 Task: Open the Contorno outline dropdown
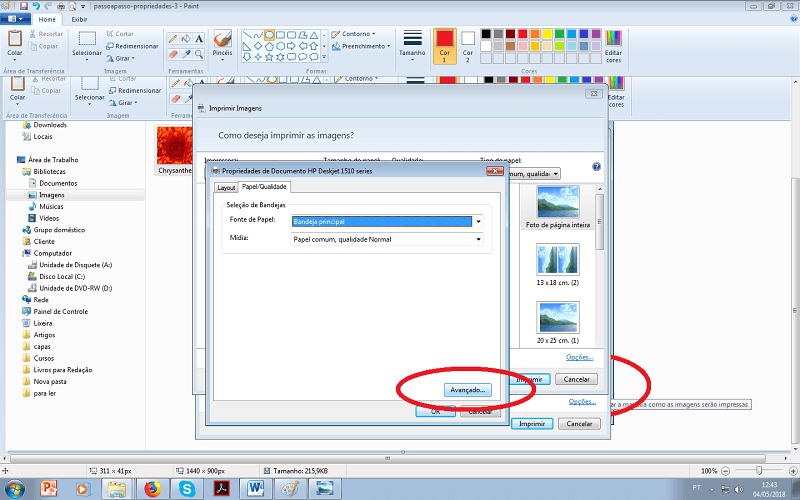(360, 34)
